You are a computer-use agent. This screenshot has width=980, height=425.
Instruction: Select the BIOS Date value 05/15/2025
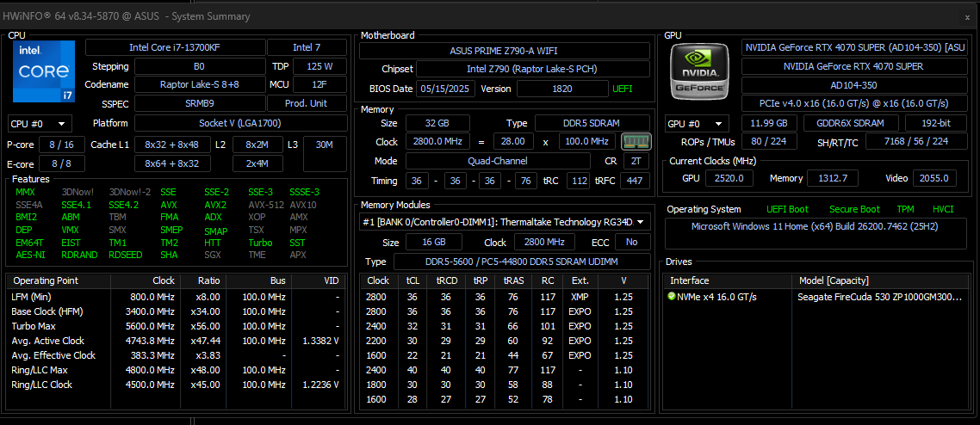pos(445,89)
